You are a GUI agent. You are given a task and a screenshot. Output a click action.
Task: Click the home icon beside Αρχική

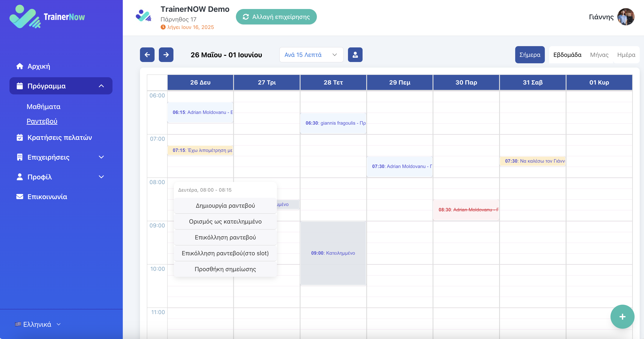coord(20,66)
